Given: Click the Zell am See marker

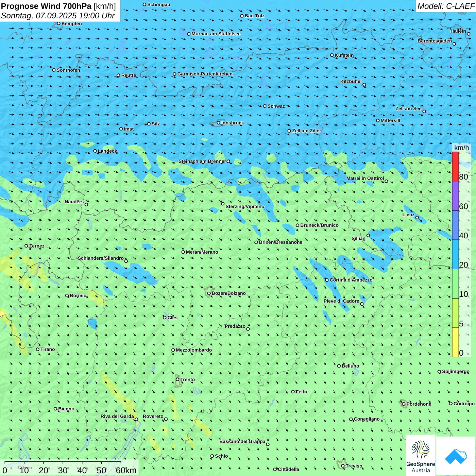Looking at the screenshot, I should tap(424, 112).
